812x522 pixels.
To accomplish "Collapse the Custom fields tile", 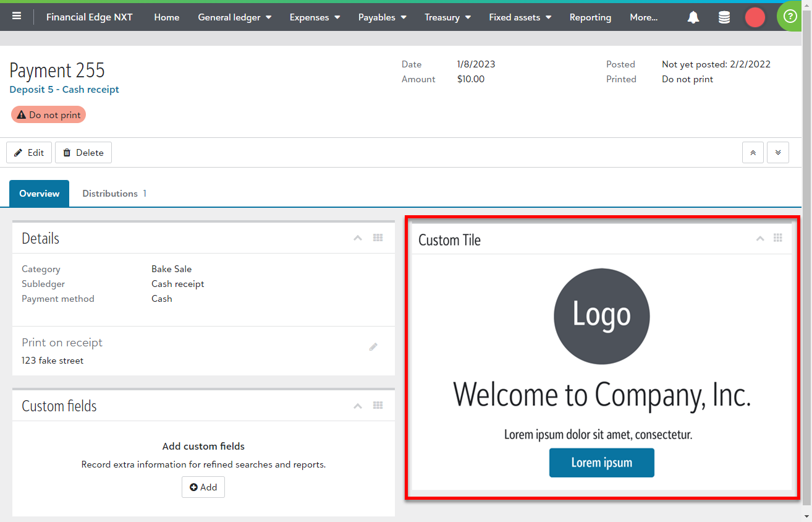I will pyautogui.click(x=358, y=406).
